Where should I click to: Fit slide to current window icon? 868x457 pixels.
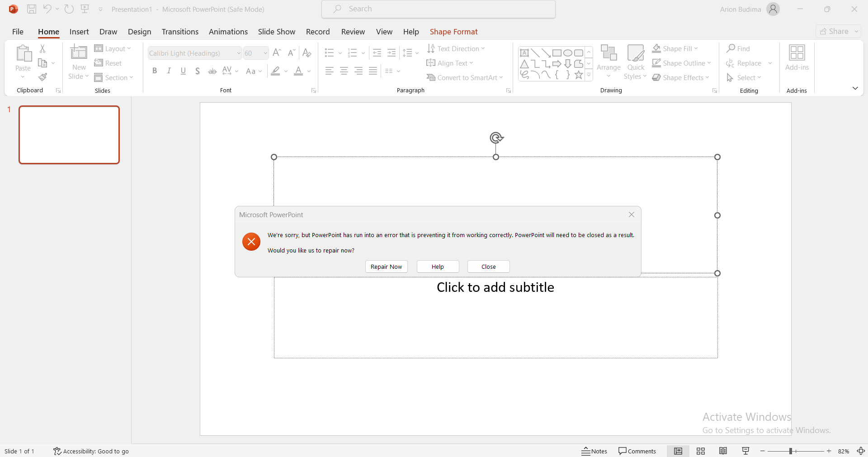(861, 451)
